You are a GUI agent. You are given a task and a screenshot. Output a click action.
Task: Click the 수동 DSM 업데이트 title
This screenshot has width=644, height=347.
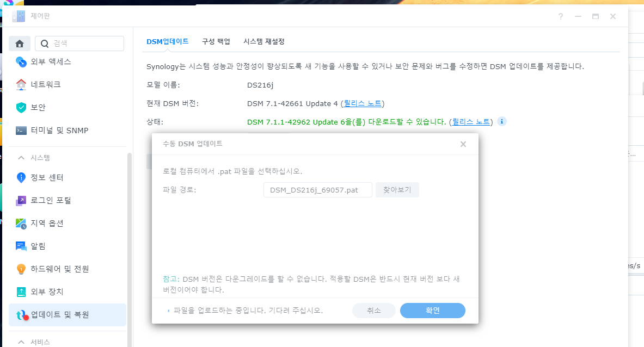point(193,144)
